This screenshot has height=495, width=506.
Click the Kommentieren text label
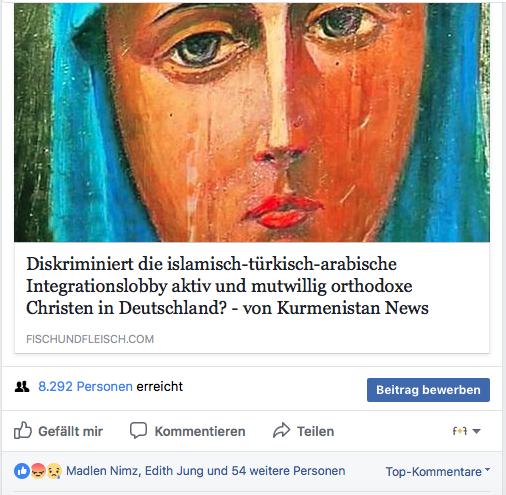click(200, 431)
